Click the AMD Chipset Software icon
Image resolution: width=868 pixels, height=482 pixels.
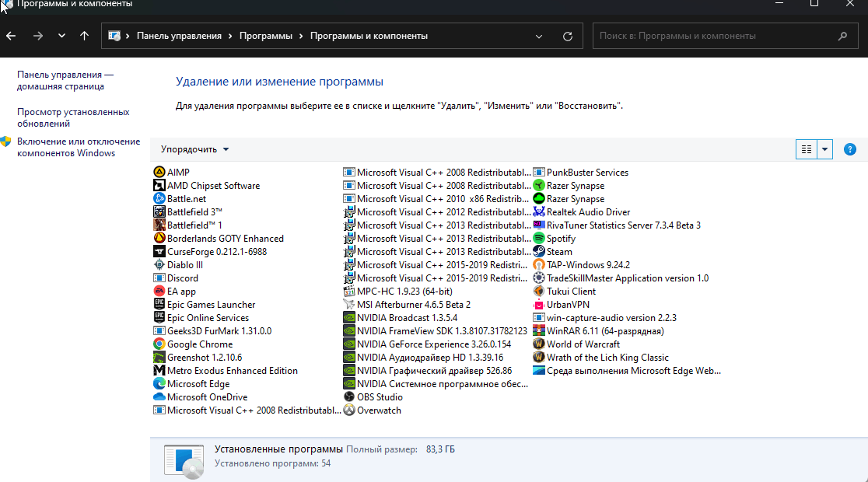(159, 185)
